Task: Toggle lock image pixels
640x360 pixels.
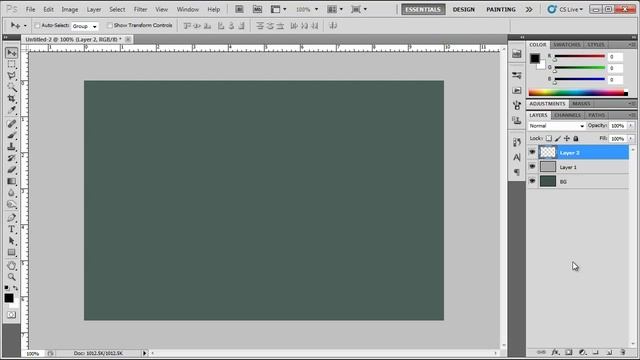Action: point(558,138)
